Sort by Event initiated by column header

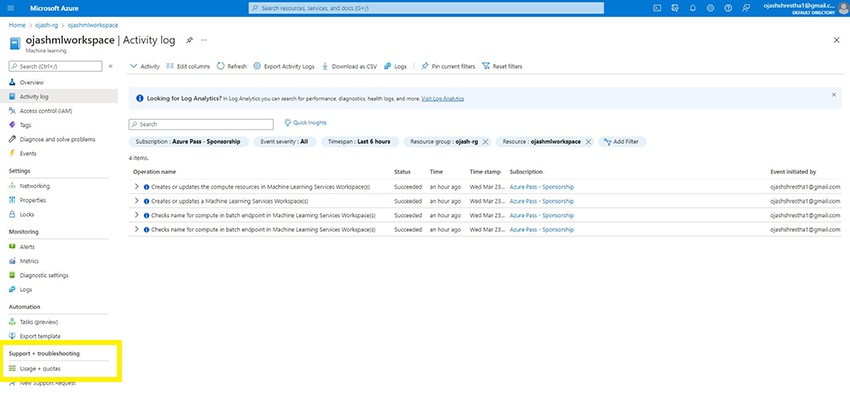793,172
